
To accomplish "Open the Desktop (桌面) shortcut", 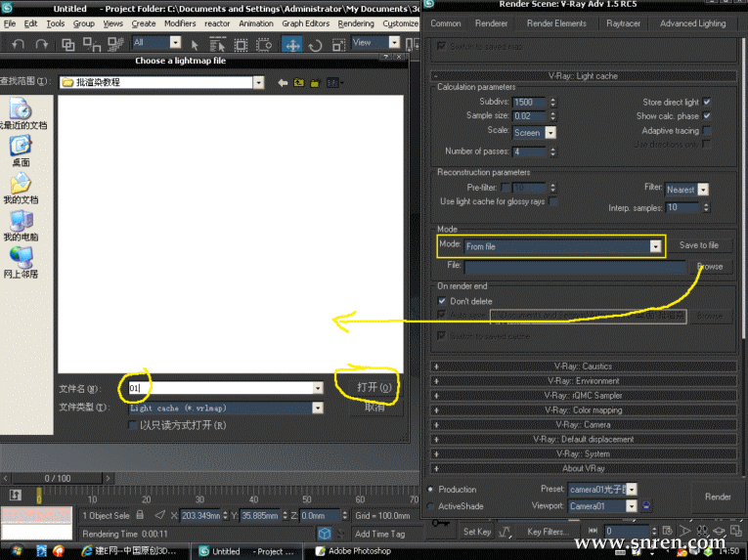I will [x=21, y=151].
